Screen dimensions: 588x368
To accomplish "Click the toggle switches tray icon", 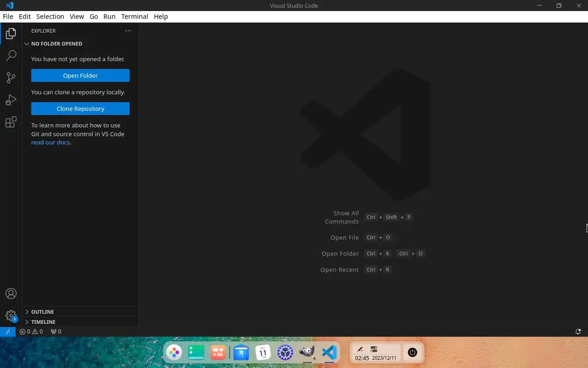I will (x=374, y=349).
